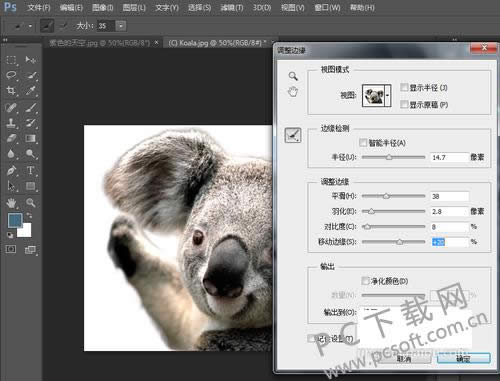
Task: Select the Brush tool in toolbox
Action: [x=31, y=108]
